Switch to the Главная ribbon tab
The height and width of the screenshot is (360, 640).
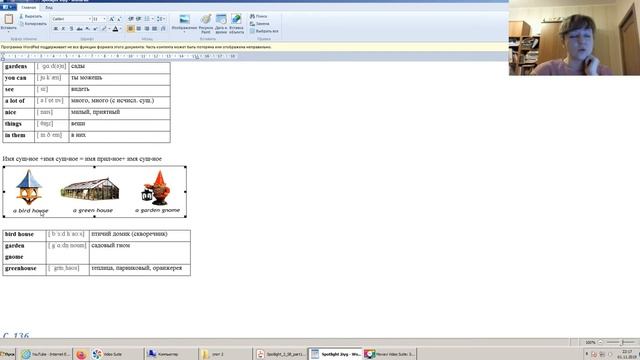click(29, 7)
